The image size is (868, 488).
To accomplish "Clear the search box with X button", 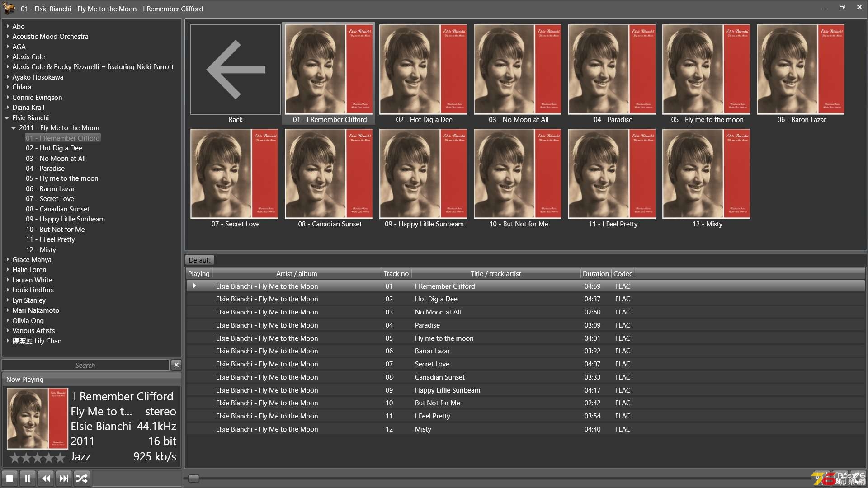I will click(176, 365).
